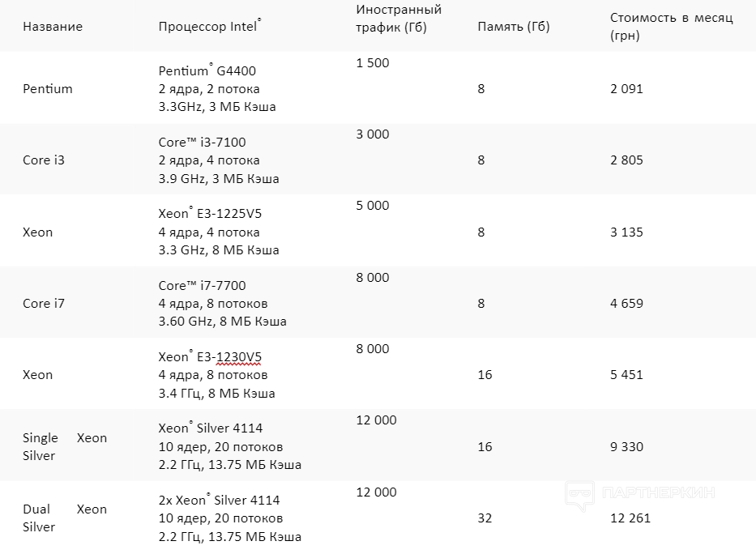Click the memory value 32
756x554 pixels.
(x=485, y=518)
